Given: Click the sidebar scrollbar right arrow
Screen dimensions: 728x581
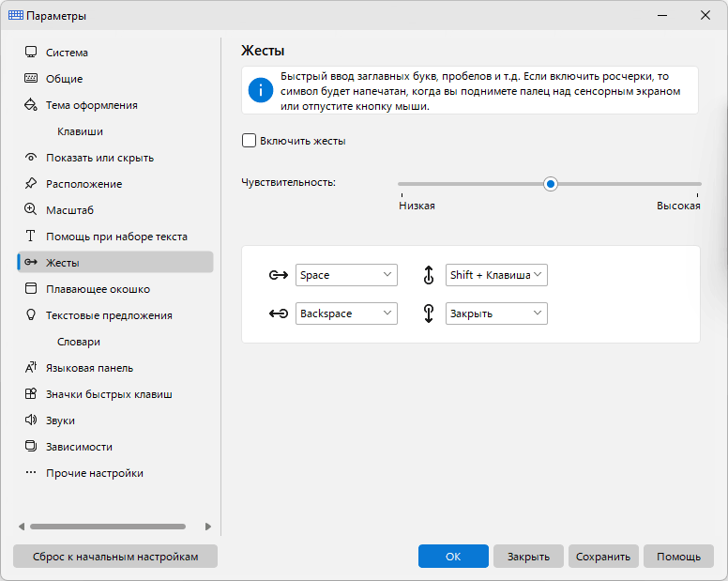Looking at the screenshot, I should coord(208,527).
